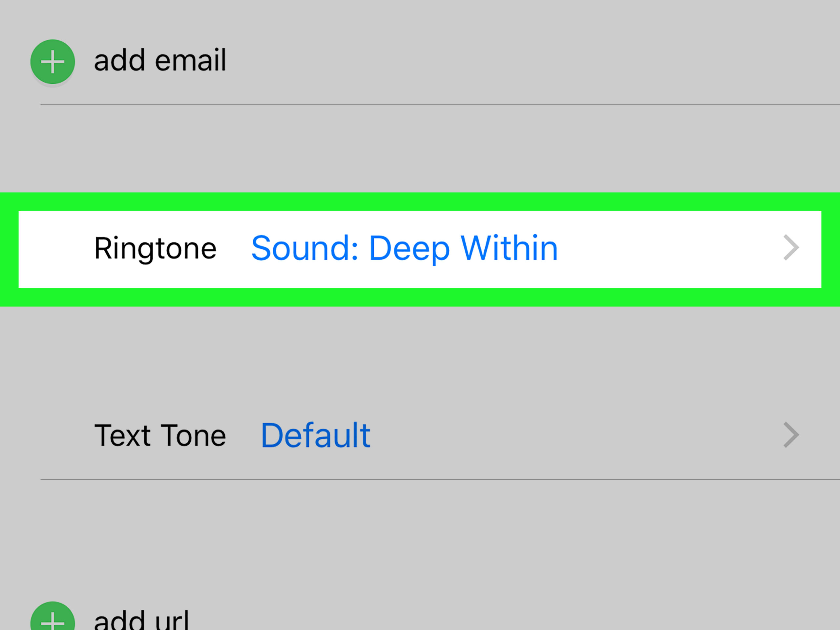Open the Default text tone value
Viewport: 840px width, 630px height.
(x=315, y=435)
